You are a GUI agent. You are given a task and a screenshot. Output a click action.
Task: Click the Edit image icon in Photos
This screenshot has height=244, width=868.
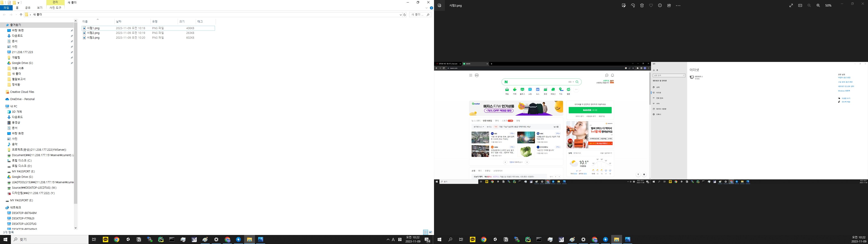(x=624, y=5)
